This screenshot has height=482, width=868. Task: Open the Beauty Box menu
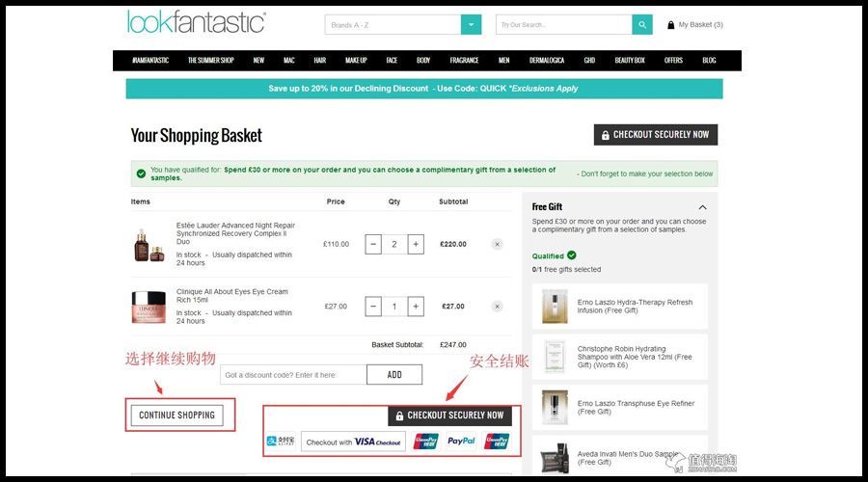point(630,61)
